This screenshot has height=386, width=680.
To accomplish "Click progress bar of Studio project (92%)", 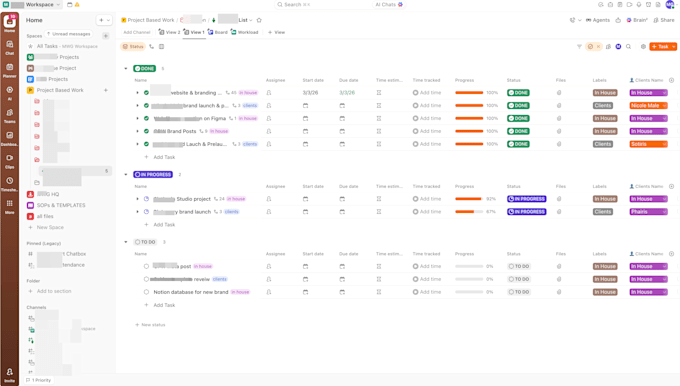I will 469,199.
